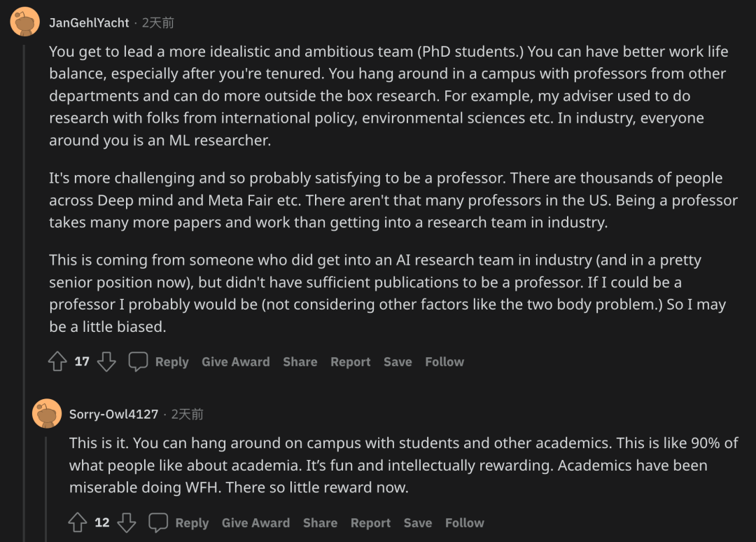The height and width of the screenshot is (542, 756).
Task: Open JanGehlYacht's avatar profile
Action: click(25, 22)
